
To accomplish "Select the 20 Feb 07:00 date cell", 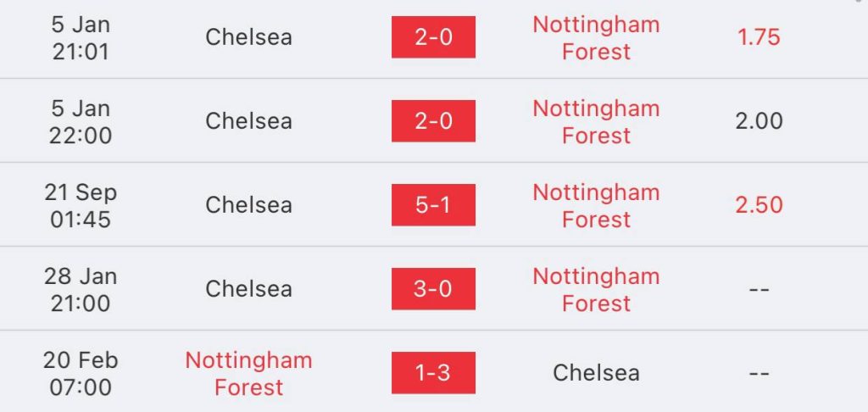I will point(81,373).
